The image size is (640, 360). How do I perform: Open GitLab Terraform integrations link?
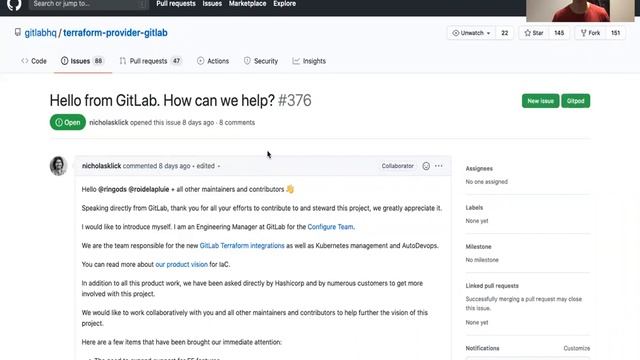coord(242,246)
